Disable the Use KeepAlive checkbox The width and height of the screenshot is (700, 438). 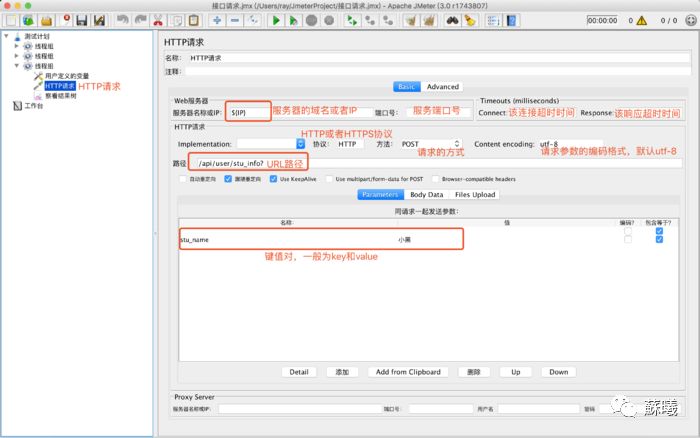[x=273, y=179]
